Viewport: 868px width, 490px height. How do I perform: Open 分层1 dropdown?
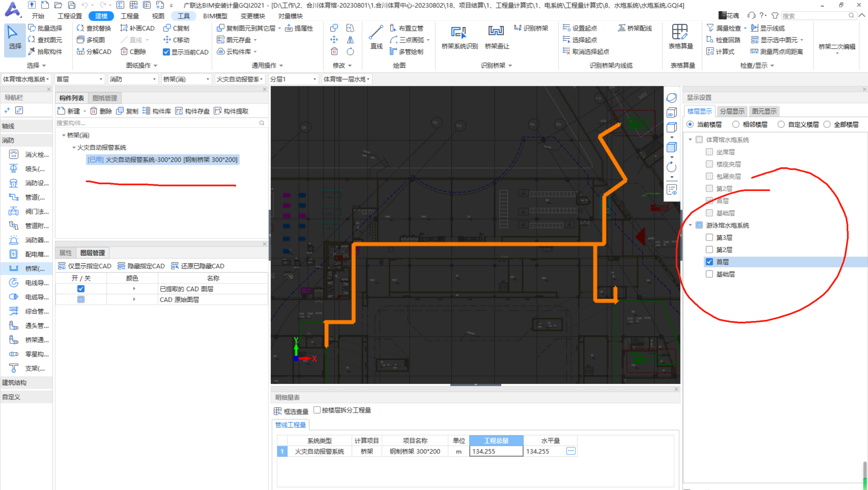point(293,79)
